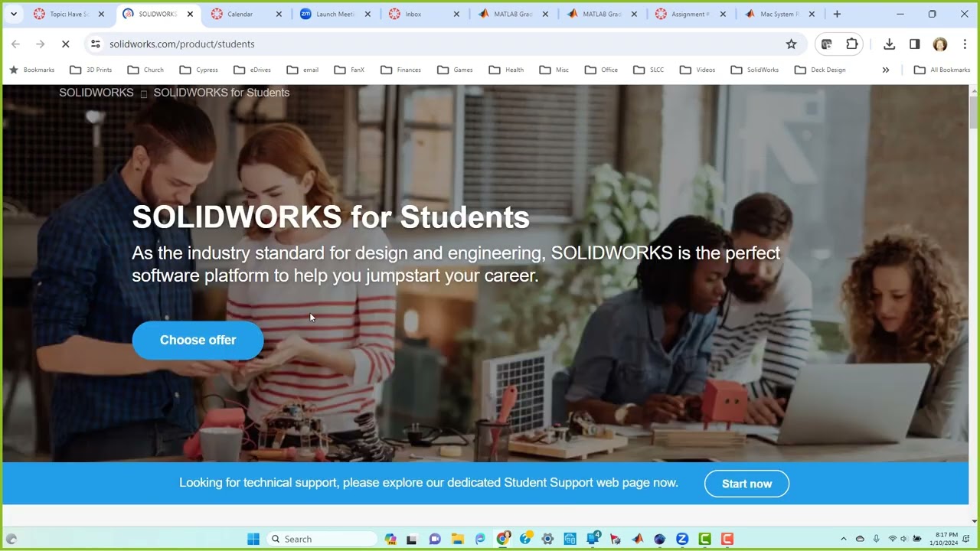This screenshot has width=980, height=551.
Task: Open the volume speaker tray icon
Action: [x=903, y=540]
